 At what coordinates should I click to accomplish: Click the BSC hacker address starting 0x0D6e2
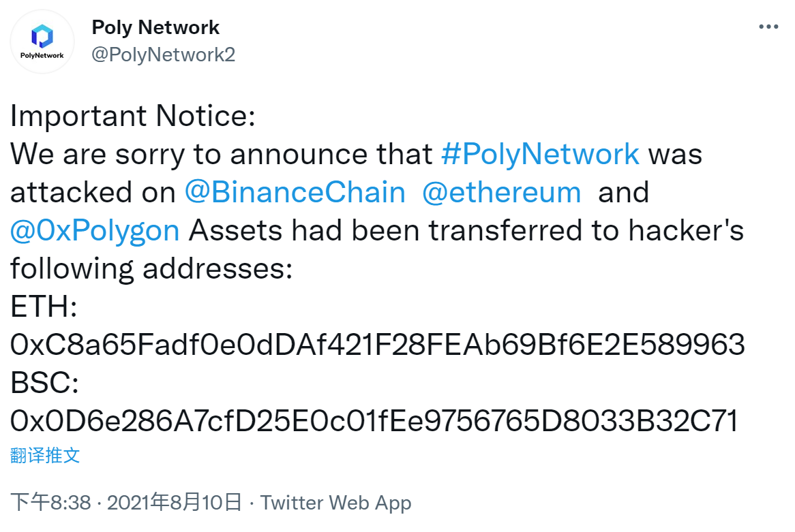[x=374, y=421]
